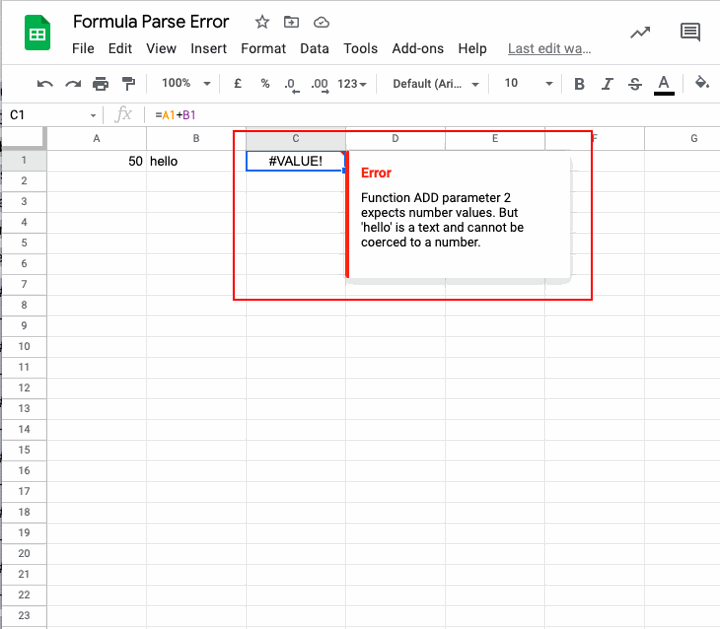Select row 10 header

[24, 347]
